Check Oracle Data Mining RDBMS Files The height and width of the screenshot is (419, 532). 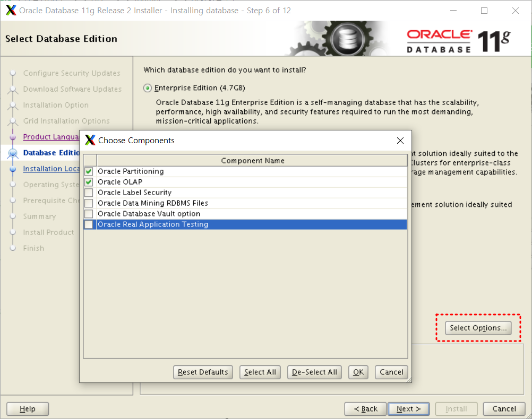pyautogui.click(x=89, y=203)
